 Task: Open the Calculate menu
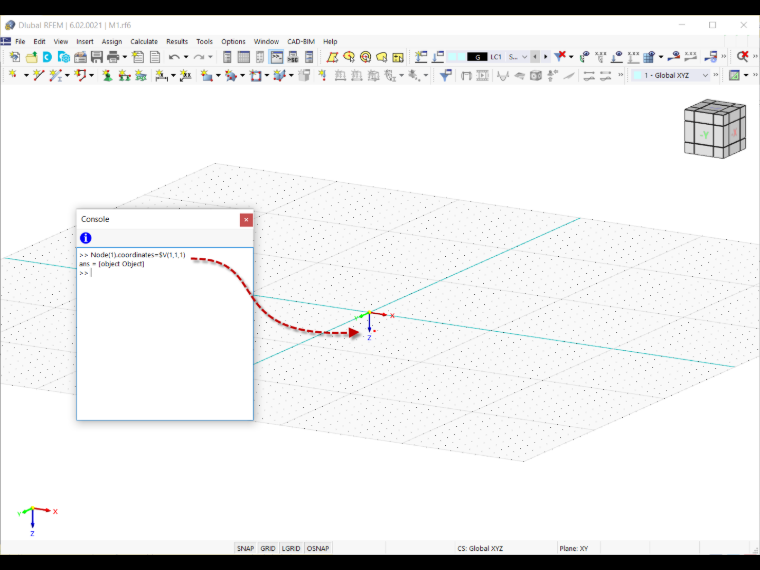coord(144,42)
